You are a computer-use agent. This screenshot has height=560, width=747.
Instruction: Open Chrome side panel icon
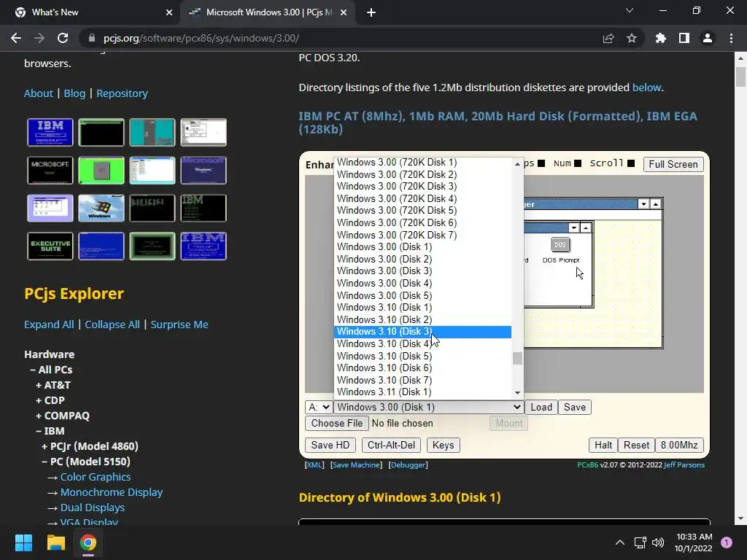click(684, 38)
